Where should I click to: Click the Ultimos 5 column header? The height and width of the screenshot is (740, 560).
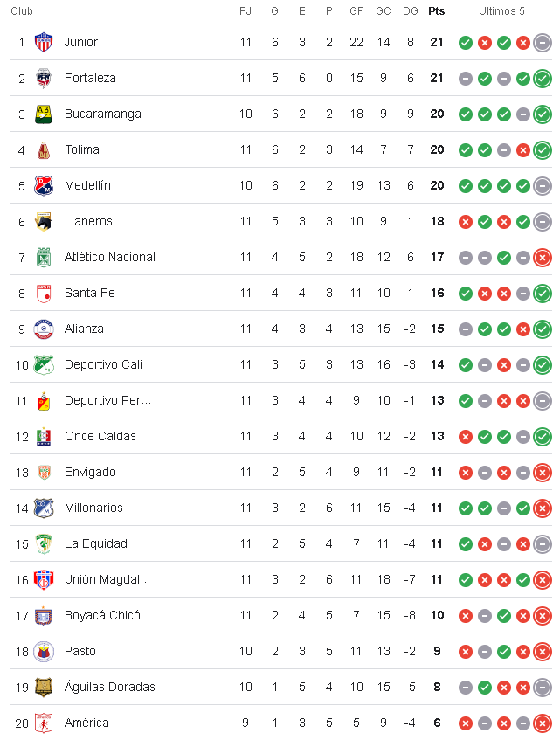coord(501,11)
